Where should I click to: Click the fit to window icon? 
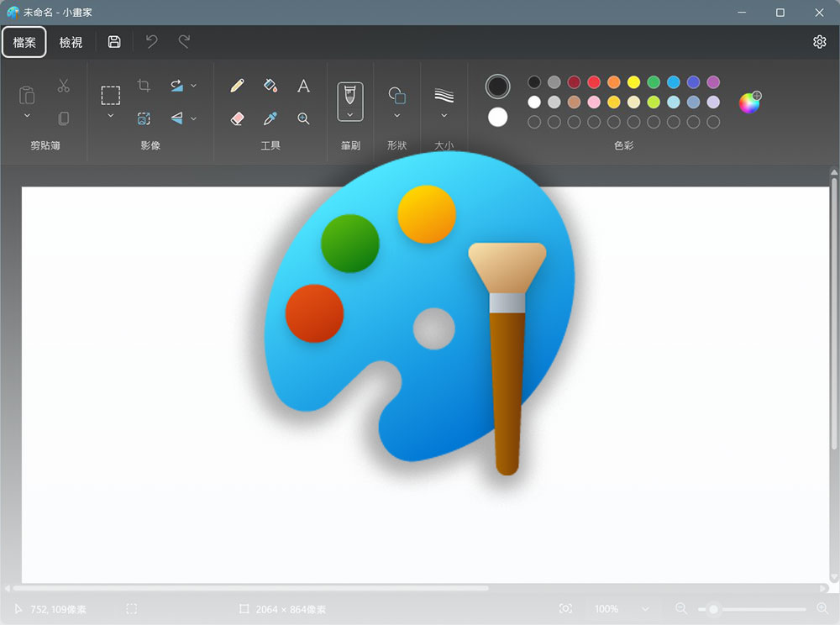click(565, 608)
